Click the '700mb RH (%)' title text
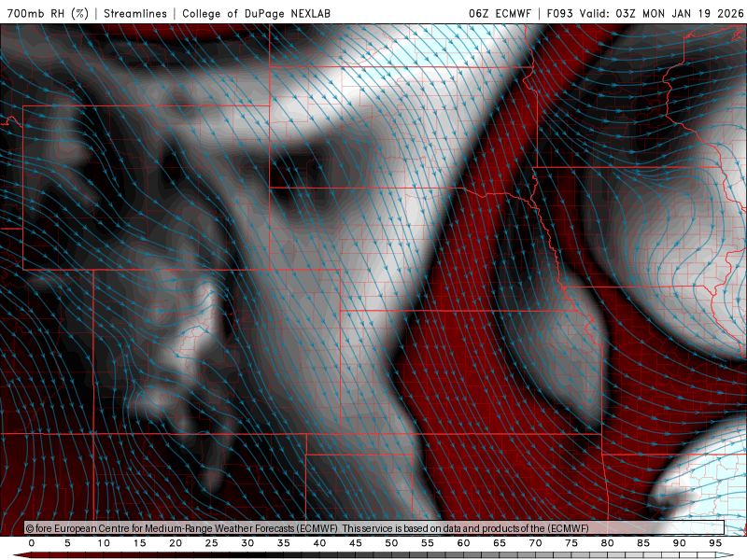Viewport: 747px width, 560px height. tap(48, 13)
